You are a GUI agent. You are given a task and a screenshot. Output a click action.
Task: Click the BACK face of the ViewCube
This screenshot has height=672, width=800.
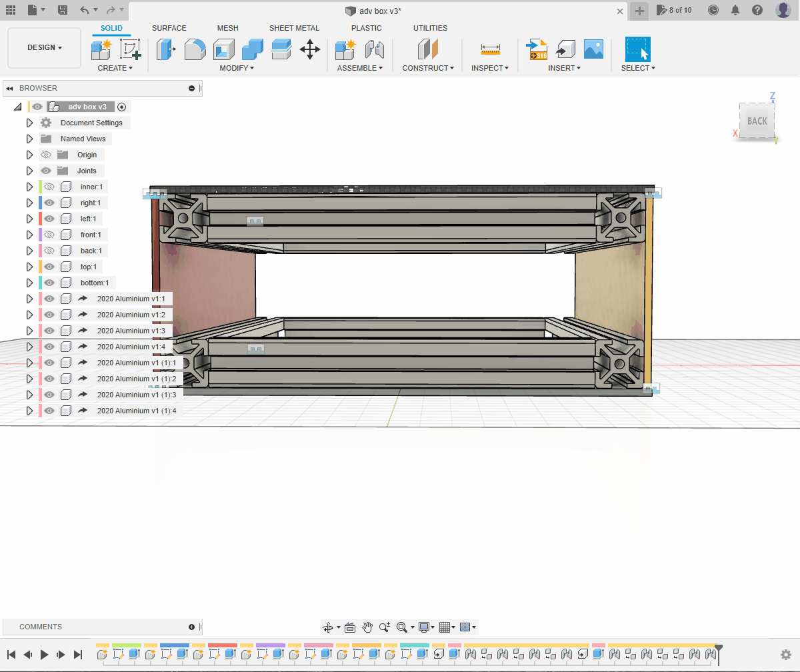pos(757,121)
